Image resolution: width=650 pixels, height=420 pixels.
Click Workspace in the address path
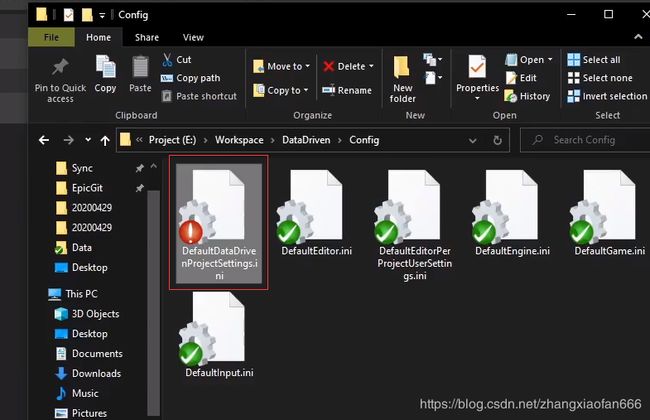click(x=239, y=140)
